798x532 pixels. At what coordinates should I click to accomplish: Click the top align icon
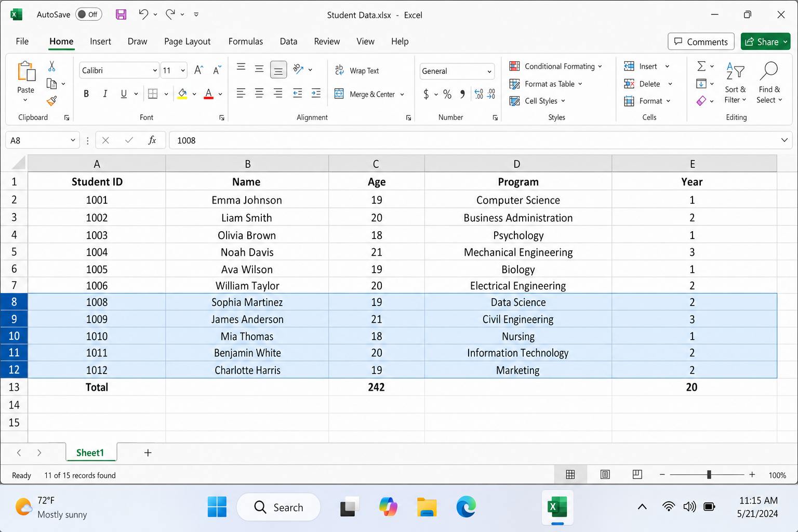click(241, 67)
